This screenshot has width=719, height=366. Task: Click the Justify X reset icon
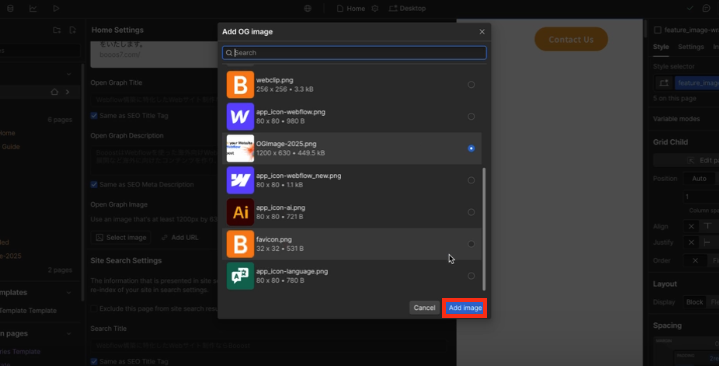point(691,243)
